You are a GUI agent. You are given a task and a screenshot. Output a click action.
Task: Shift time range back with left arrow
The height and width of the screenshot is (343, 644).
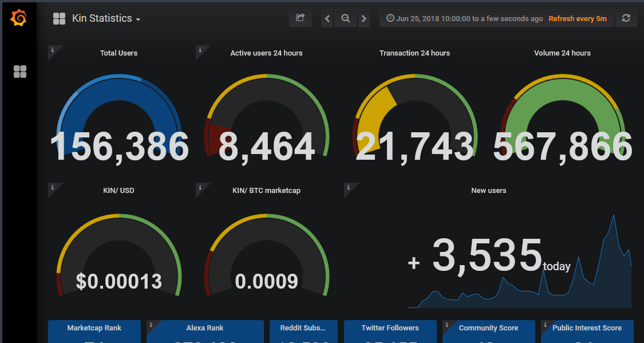pos(327,18)
